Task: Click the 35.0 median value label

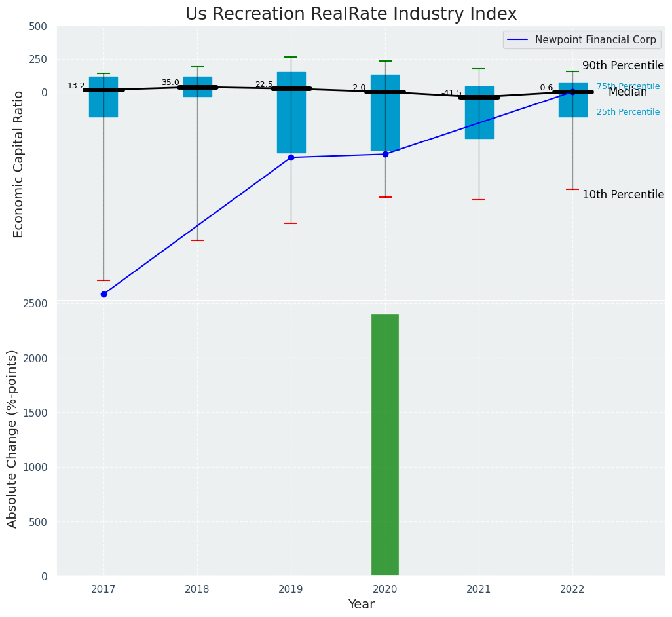Action: 170,83
